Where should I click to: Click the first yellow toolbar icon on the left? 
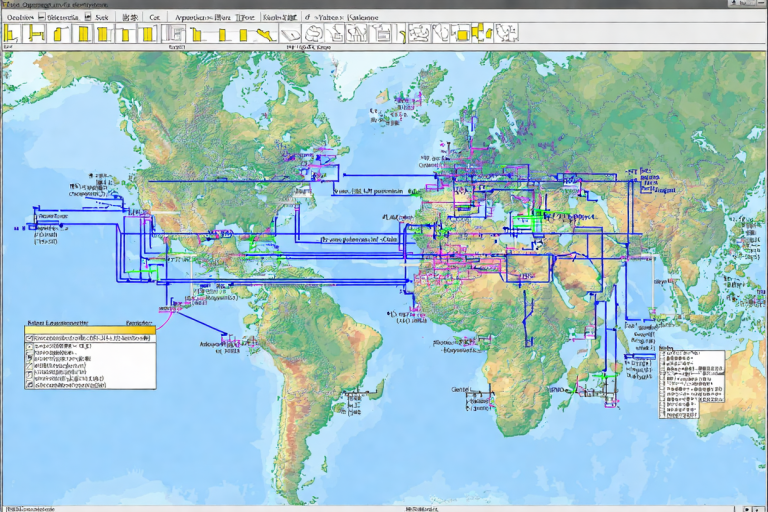[x=10, y=34]
